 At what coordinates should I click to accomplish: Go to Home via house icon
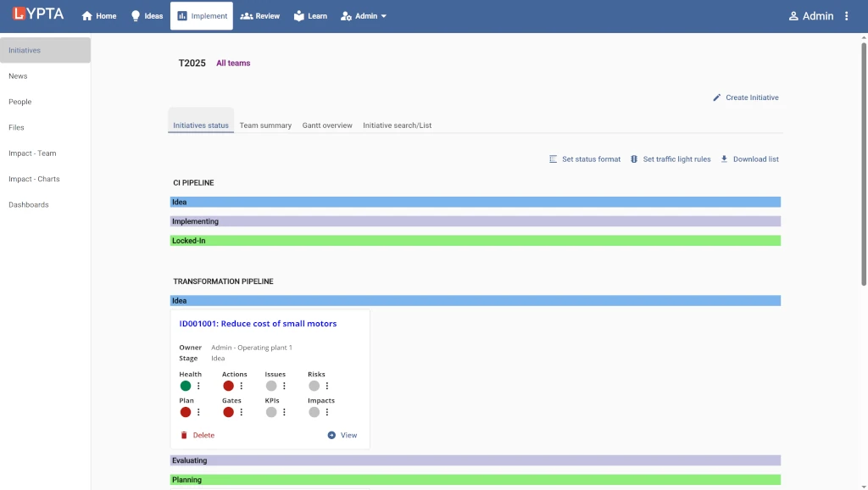[87, 16]
